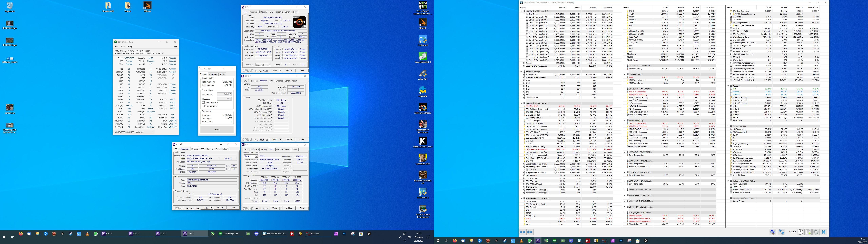Screen dimensions: 868x244
Task: Select the Call of Duty Modern Warfare shortcut
Action: (422, 8)
